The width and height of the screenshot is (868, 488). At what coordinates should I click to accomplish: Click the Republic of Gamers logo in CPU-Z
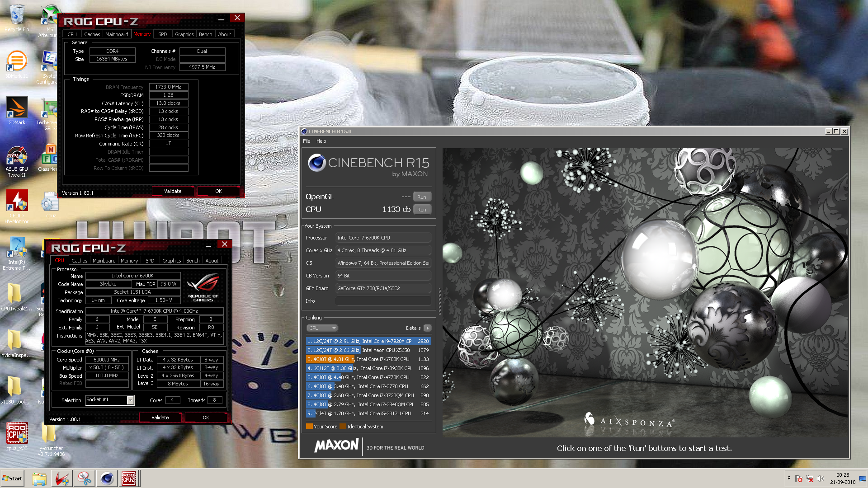pos(203,287)
